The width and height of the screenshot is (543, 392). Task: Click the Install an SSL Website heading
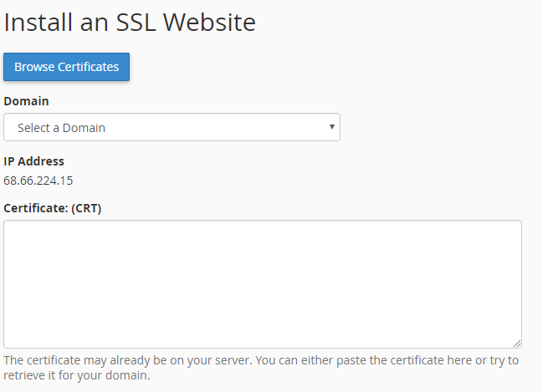[130, 23]
